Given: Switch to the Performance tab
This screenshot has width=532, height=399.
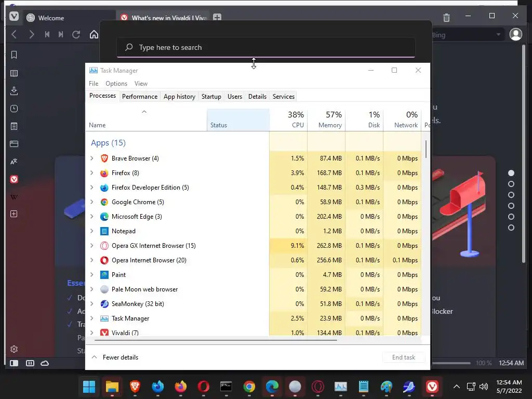Looking at the screenshot, I should (x=140, y=96).
